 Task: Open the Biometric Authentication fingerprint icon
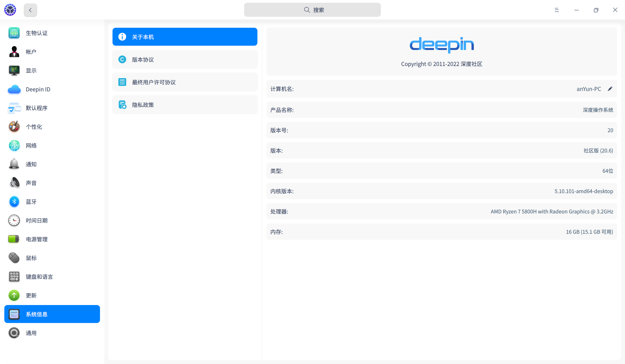[14, 33]
